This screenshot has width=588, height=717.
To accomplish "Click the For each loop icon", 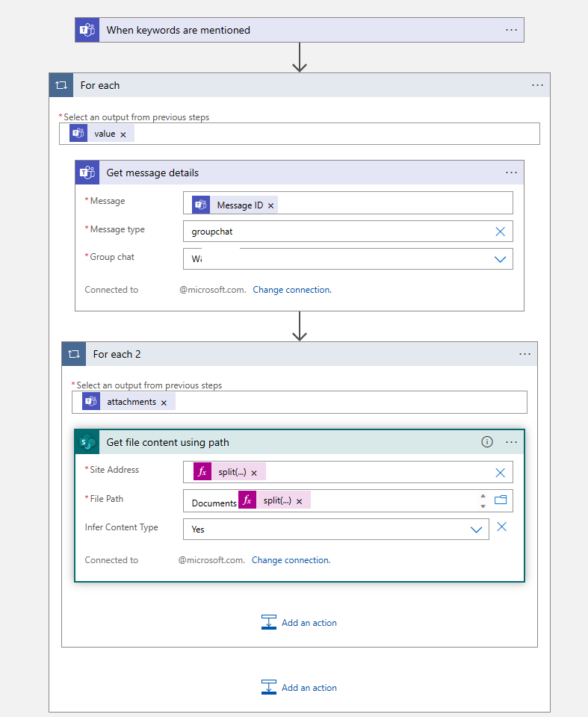I will 61,85.
